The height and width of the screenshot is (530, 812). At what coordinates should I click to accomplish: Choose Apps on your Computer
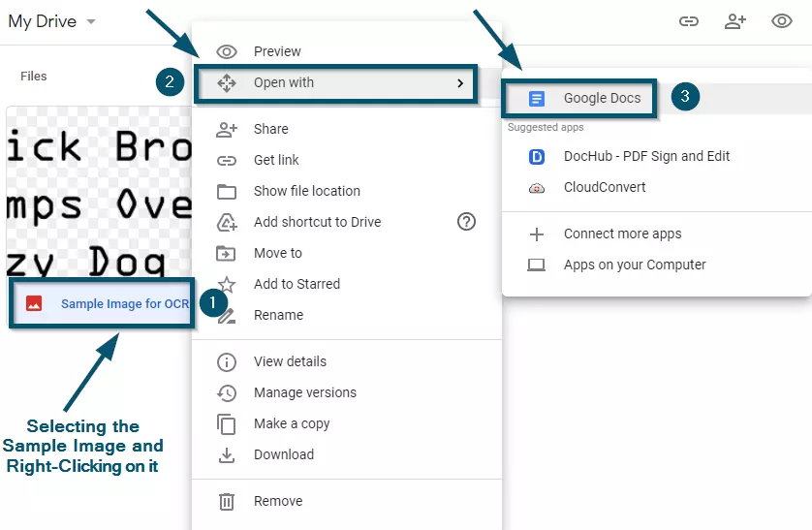657,265
